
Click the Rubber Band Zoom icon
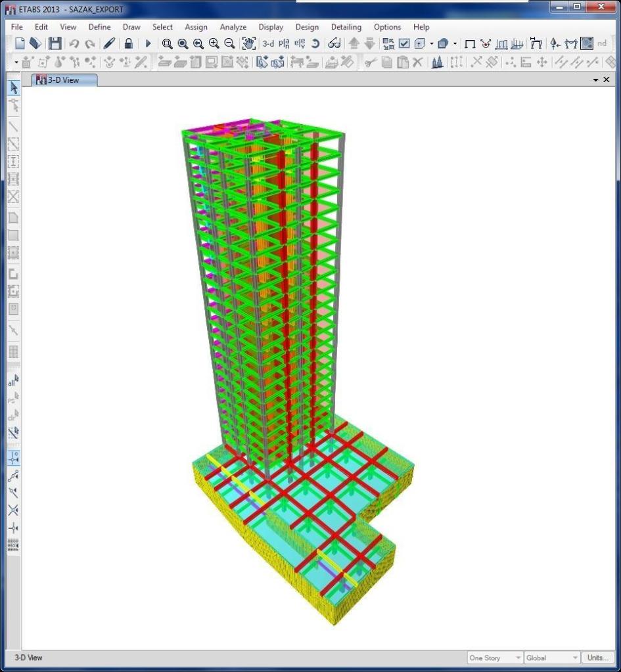pyautogui.click(x=167, y=43)
